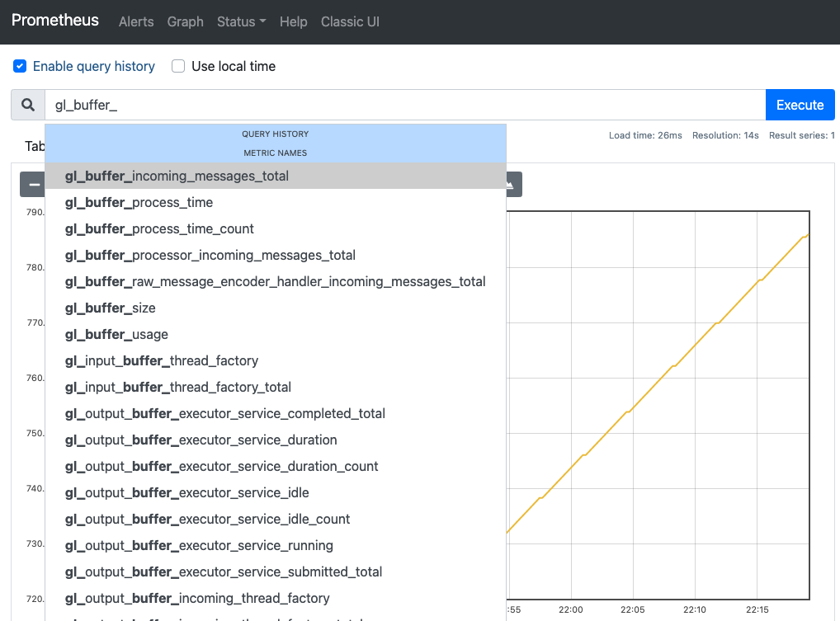This screenshot has width=840, height=621.
Task: Select gl_buffer_size from the metric list
Action: point(111,308)
